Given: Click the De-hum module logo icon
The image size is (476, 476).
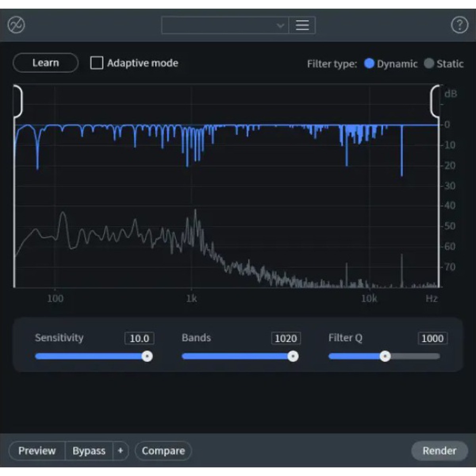Looking at the screenshot, I should (x=16, y=25).
